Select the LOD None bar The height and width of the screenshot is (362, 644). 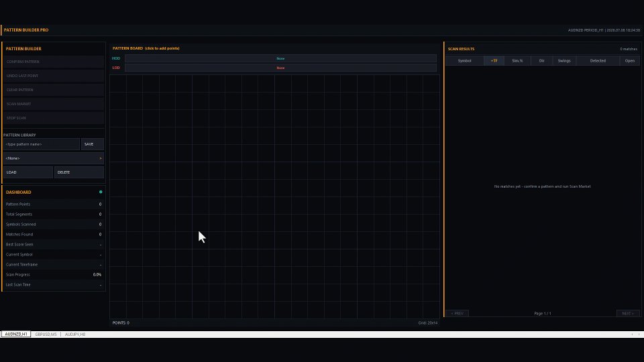pos(280,68)
